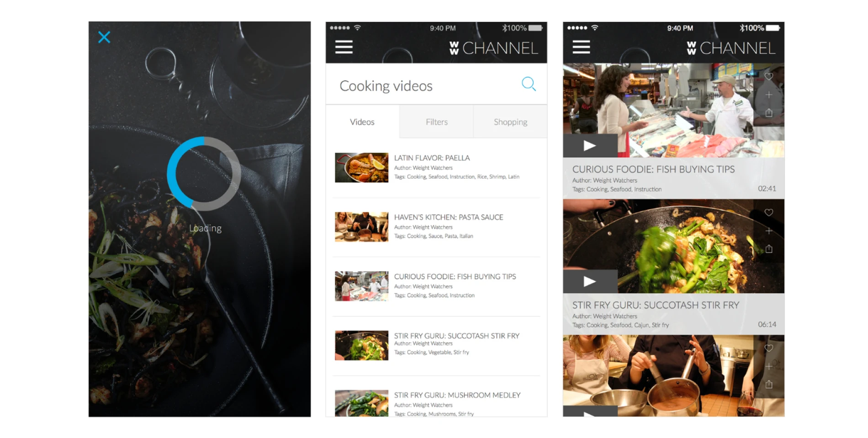
Task: Select "CURIOUS FOODIE: FISH BUYING TIPS" in the Videos list
Action: click(455, 277)
